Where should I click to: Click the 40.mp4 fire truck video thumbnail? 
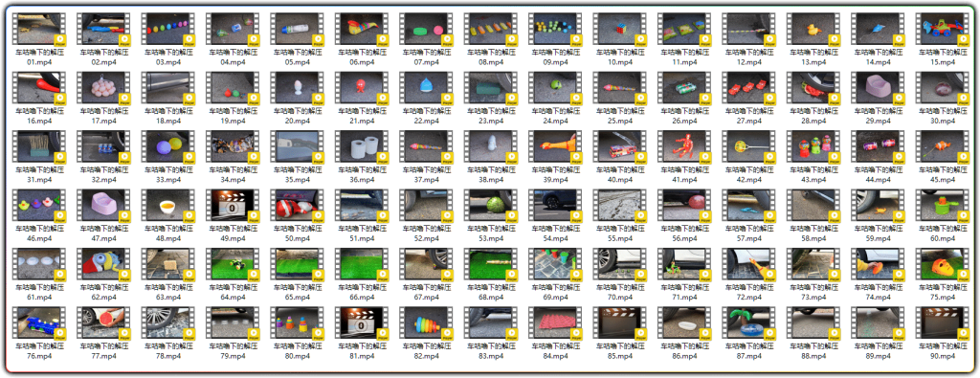617,146
